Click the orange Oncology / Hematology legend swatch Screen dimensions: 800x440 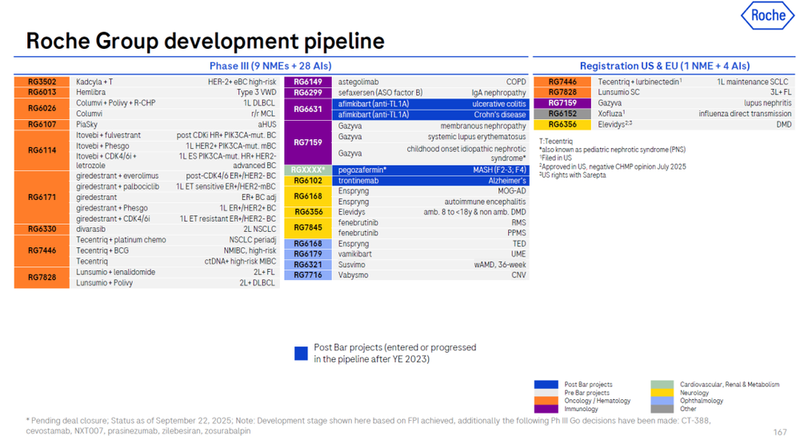[546, 400]
